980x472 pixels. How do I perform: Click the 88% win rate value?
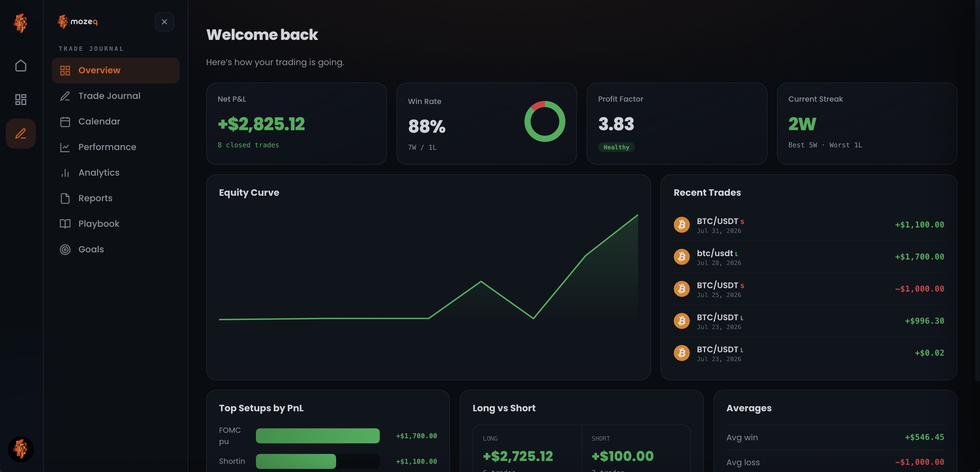(427, 127)
